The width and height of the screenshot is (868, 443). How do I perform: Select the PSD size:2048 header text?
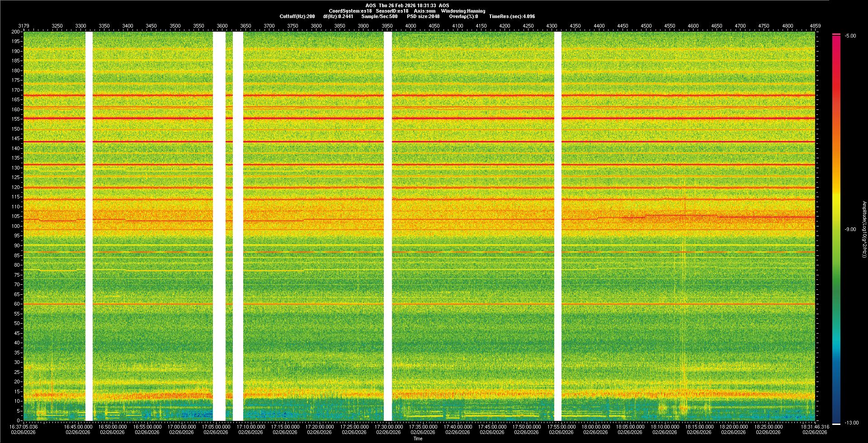423,17
